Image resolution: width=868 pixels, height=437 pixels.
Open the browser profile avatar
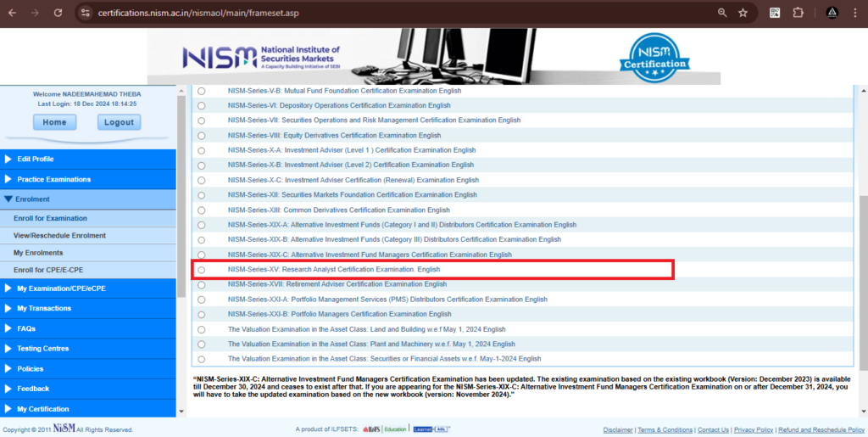[832, 13]
